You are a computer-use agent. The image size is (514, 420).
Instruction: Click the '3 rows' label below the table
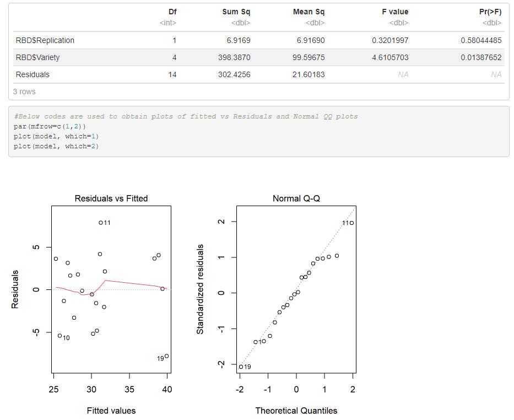pyautogui.click(x=24, y=91)
